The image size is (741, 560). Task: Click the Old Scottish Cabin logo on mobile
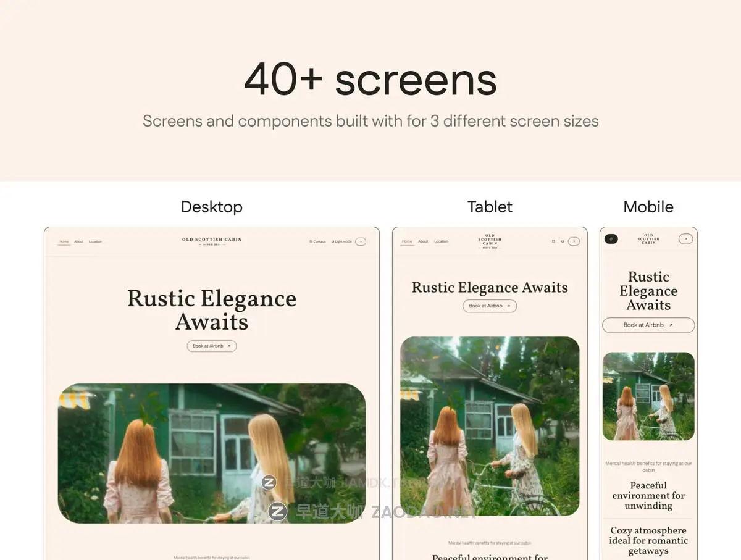point(648,239)
